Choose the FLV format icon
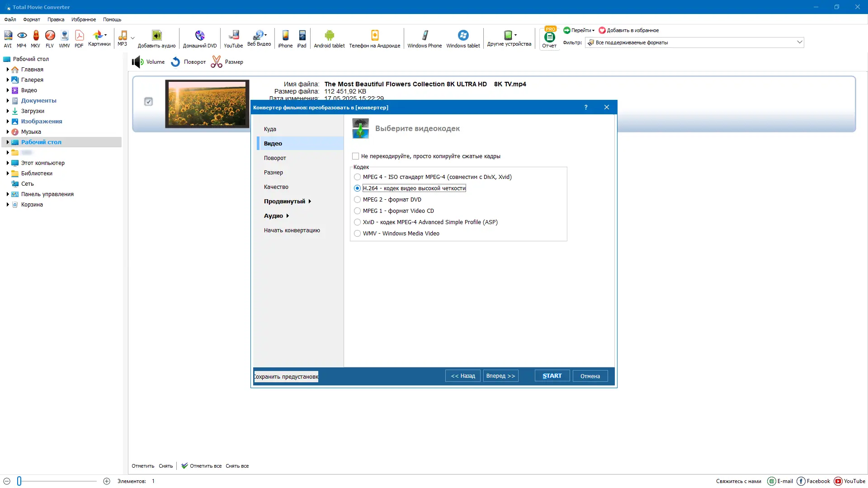The height and width of the screenshot is (488, 868). click(x=50, y=36)
